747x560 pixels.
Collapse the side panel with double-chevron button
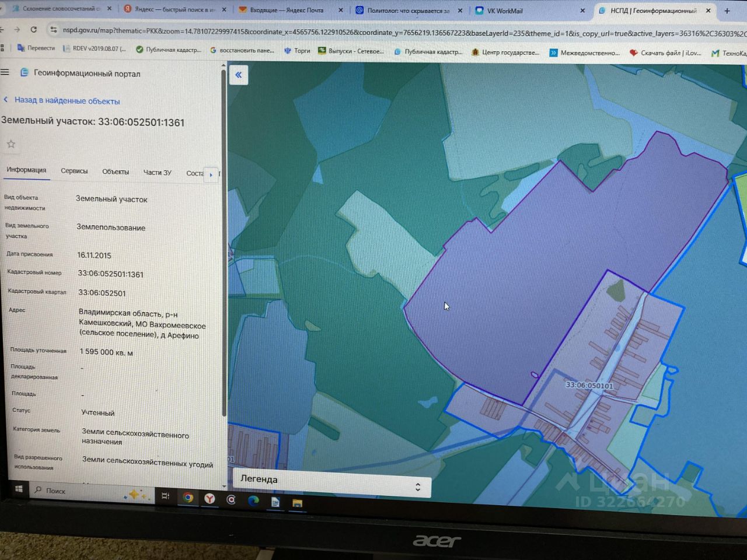pyautogui.click(x=239, y=75)
